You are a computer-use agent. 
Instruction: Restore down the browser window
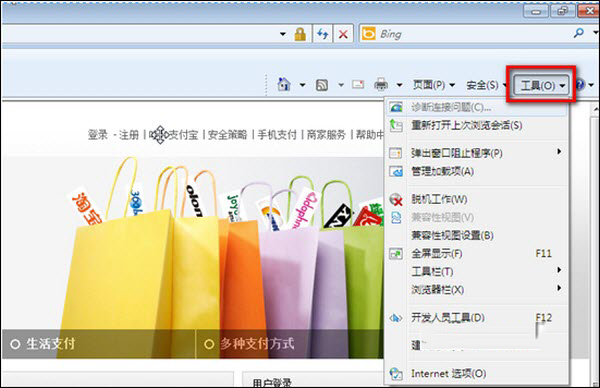pos(562,11)
